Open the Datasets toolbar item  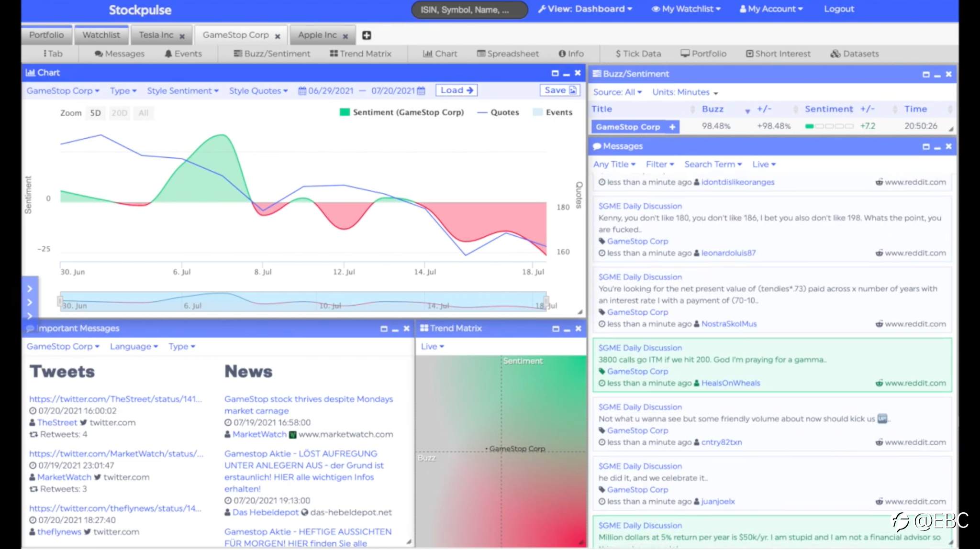[854, 54]
